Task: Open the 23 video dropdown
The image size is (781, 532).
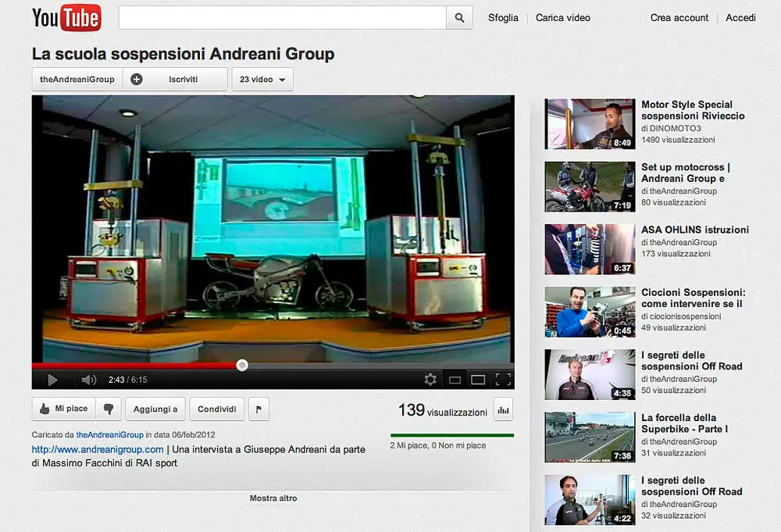Action: click(262, 80)
